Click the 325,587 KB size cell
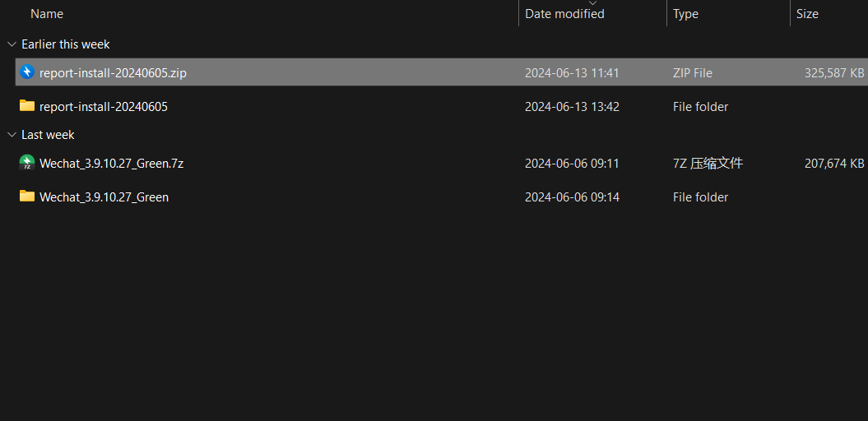The image size is (868, 421). pyautogui.click(x=833, y=73)
